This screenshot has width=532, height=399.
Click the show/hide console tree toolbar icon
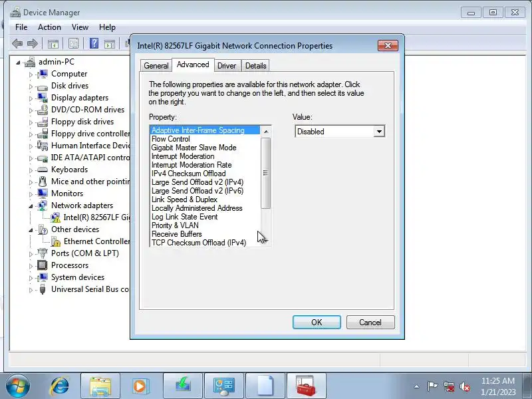click(x=53, y=44)
